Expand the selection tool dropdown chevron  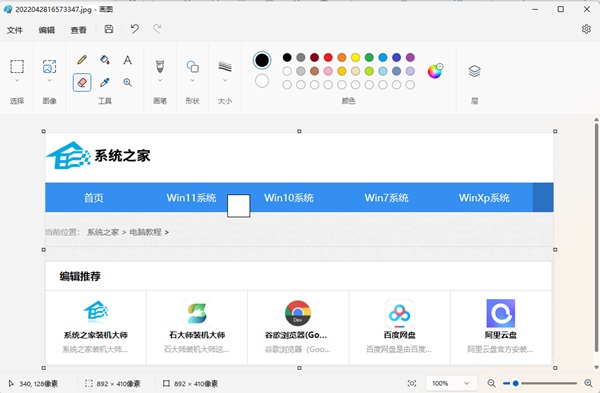[x=17, y=80]
